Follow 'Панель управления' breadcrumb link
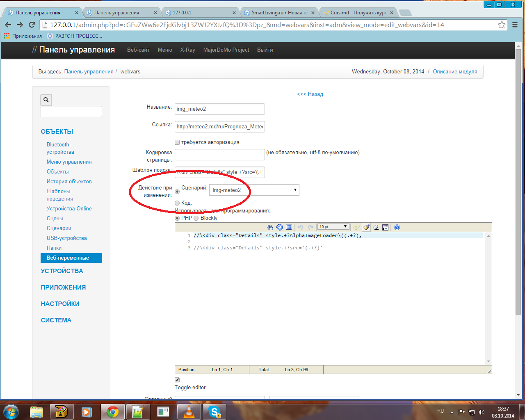This screenshot has width=525, height=420. pyautogui.click(x=89, y=72)
